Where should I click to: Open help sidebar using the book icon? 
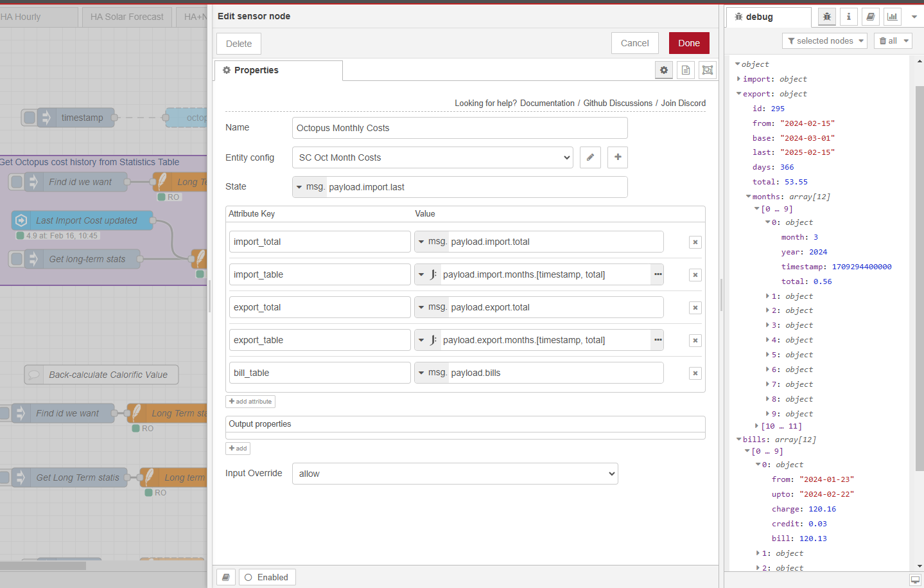pos(870,16)
